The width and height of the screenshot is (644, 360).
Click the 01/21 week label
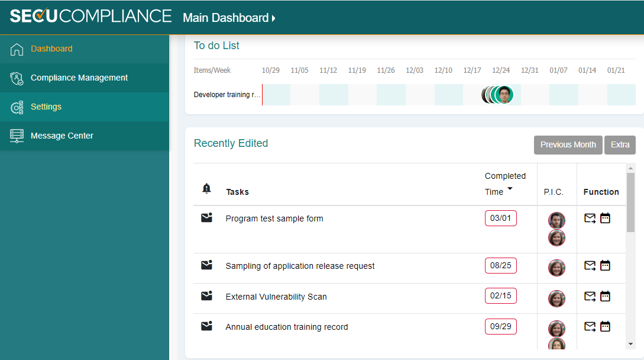point(616,70)
